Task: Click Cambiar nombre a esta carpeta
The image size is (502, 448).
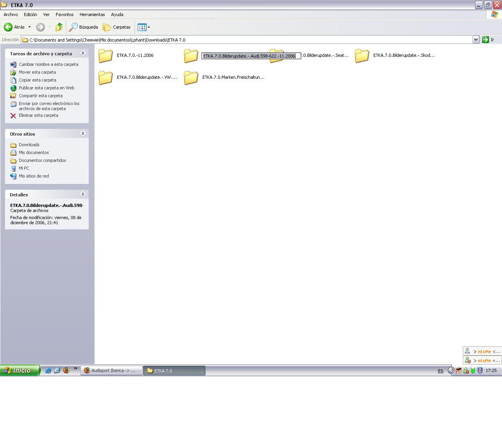Action: 48,64
